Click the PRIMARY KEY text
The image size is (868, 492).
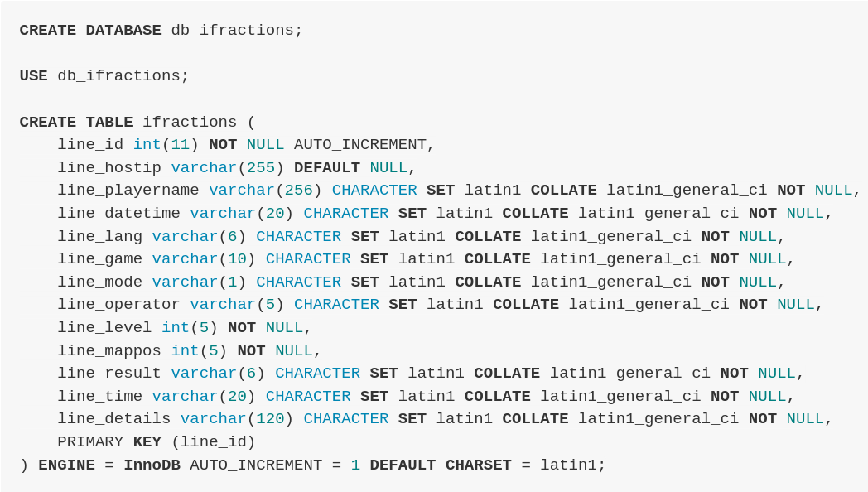(x=109, y=441)
